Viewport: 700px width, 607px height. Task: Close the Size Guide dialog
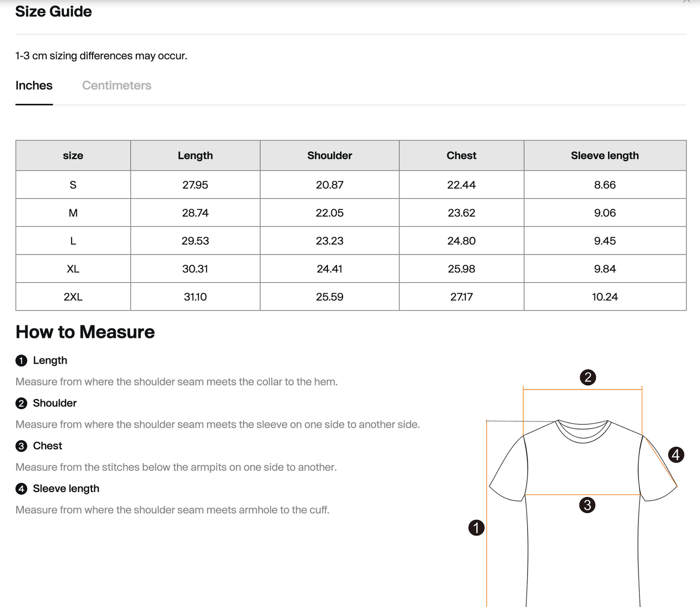(686, 1)
